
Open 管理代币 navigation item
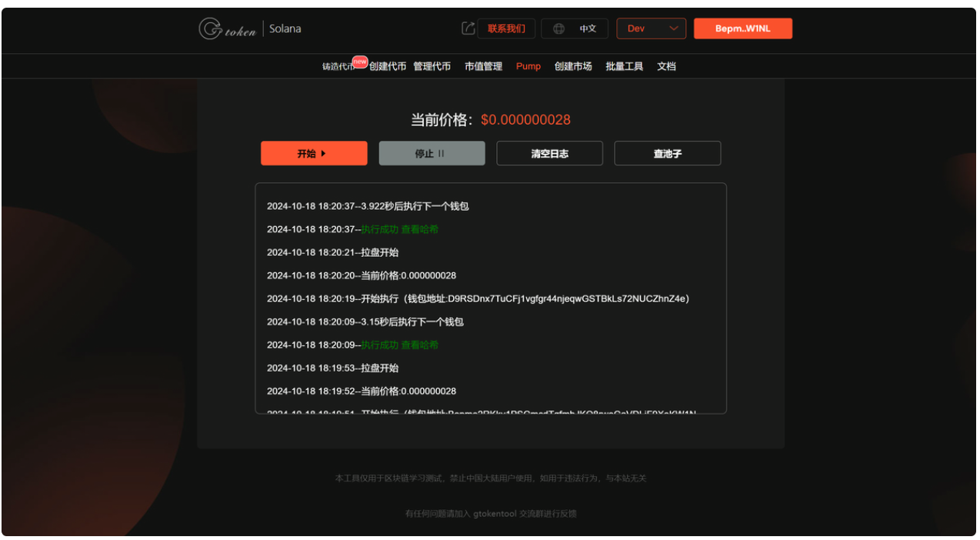432,66
